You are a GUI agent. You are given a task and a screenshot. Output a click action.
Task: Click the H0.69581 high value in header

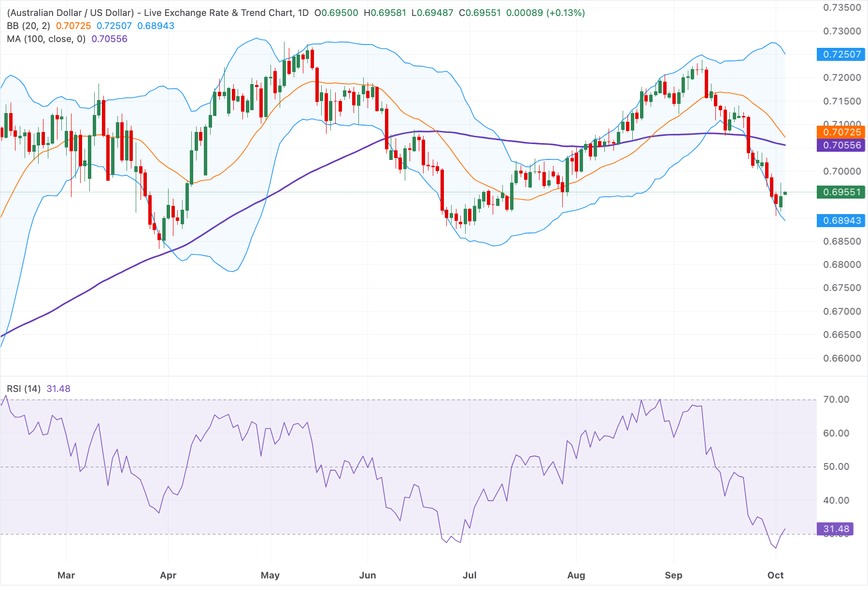pos(384,13)
